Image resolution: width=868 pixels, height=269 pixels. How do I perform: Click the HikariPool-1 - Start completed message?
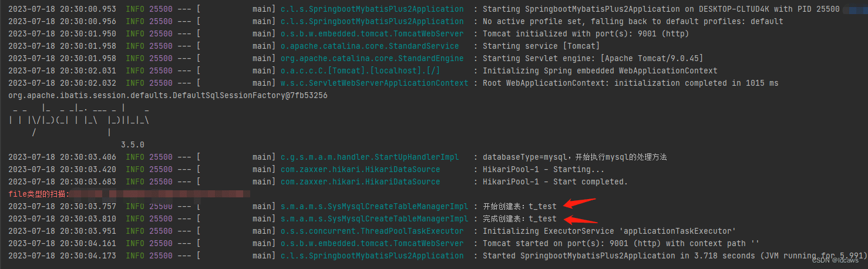(555, 181)
